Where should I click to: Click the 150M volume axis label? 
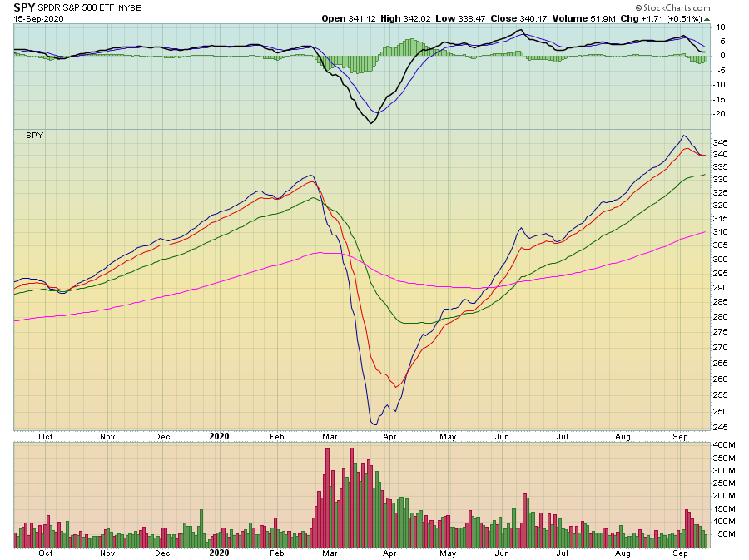tap(724, 509)
